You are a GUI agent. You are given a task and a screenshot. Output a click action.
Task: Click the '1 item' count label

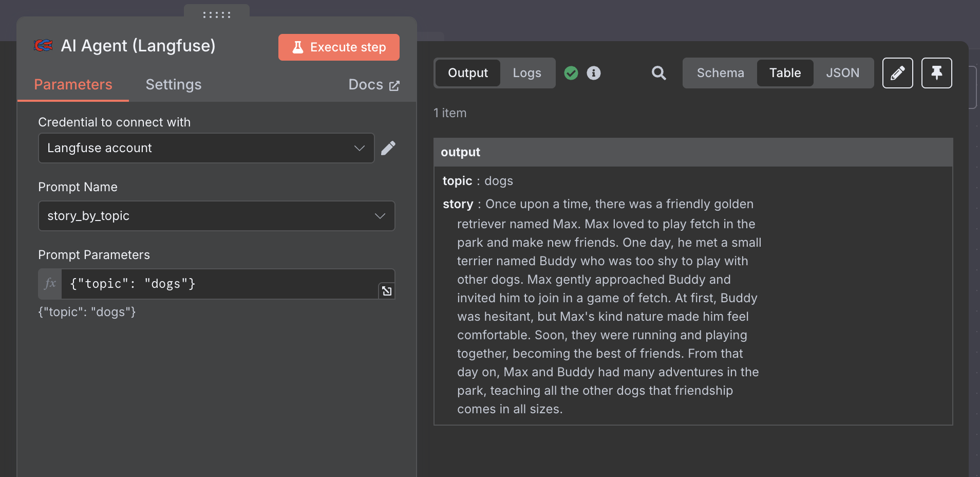point(450,113)
